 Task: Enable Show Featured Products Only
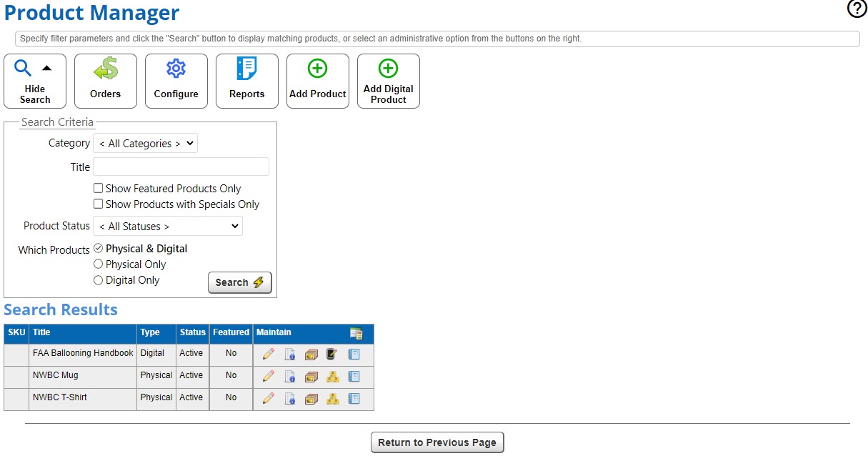coord(99,189)
